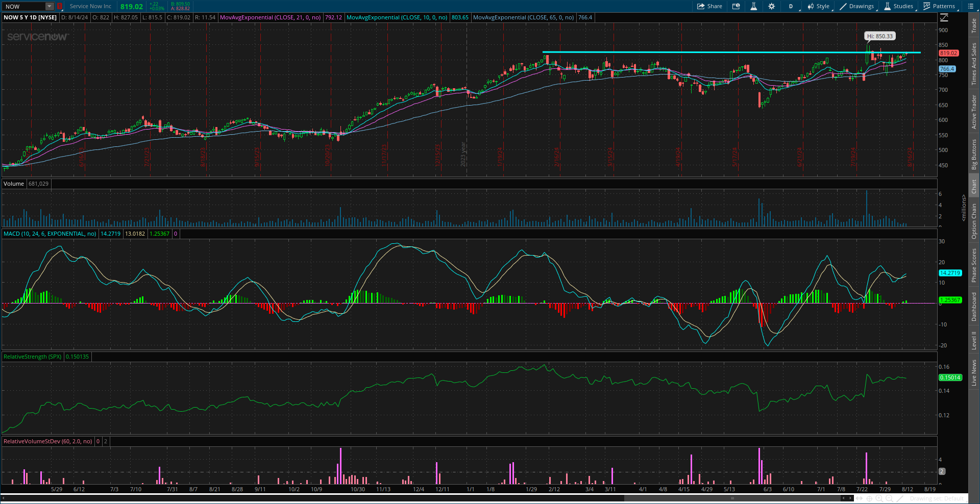Click the pan chart icon
Screen dimensions: 980x504
pos(860,498)
